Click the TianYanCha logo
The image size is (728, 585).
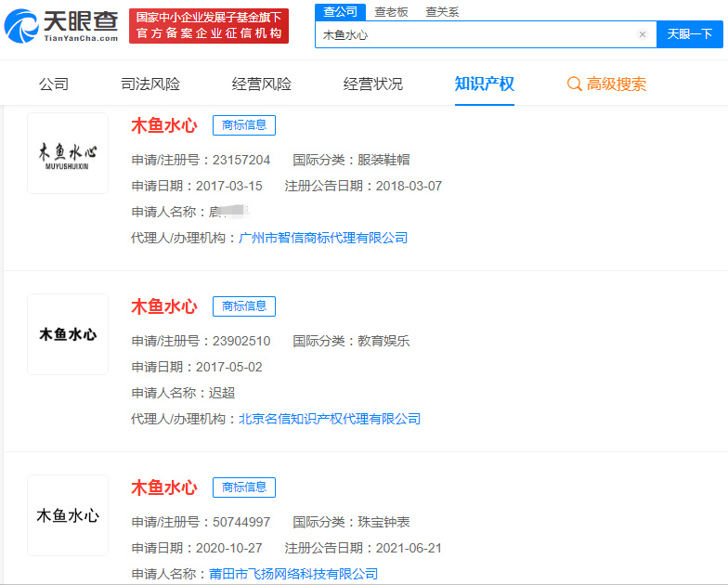[x=61, y=26]
